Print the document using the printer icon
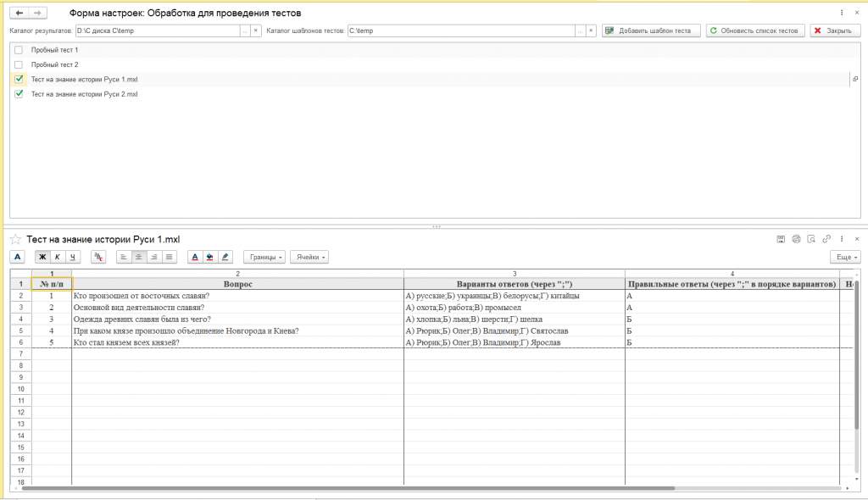This screenshot has height=500, width=868. (x=796, y=239)
